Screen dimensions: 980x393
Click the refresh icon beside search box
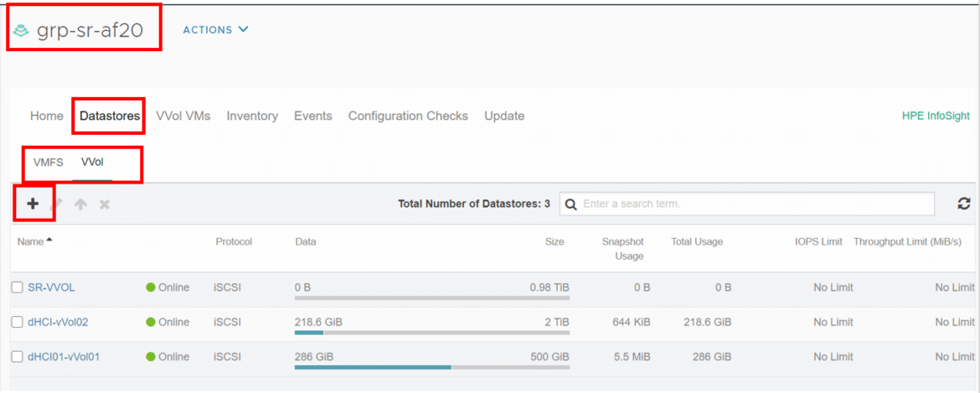coord(964,204)
